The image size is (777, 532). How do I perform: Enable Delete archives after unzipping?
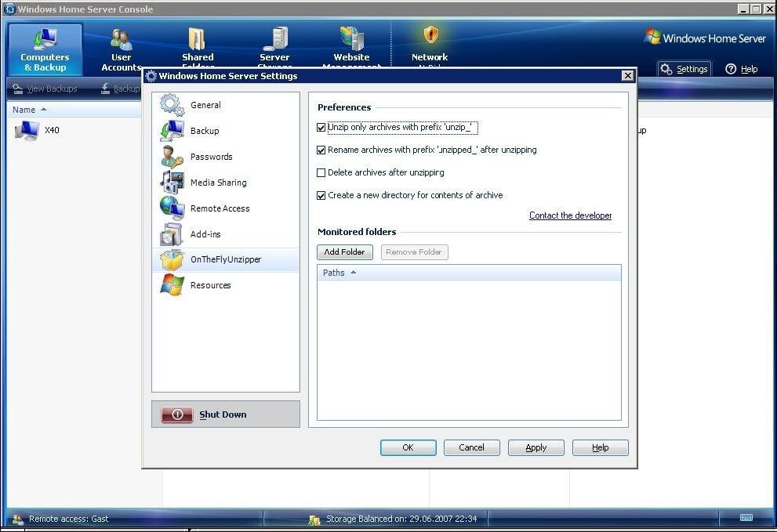[321, 173]
